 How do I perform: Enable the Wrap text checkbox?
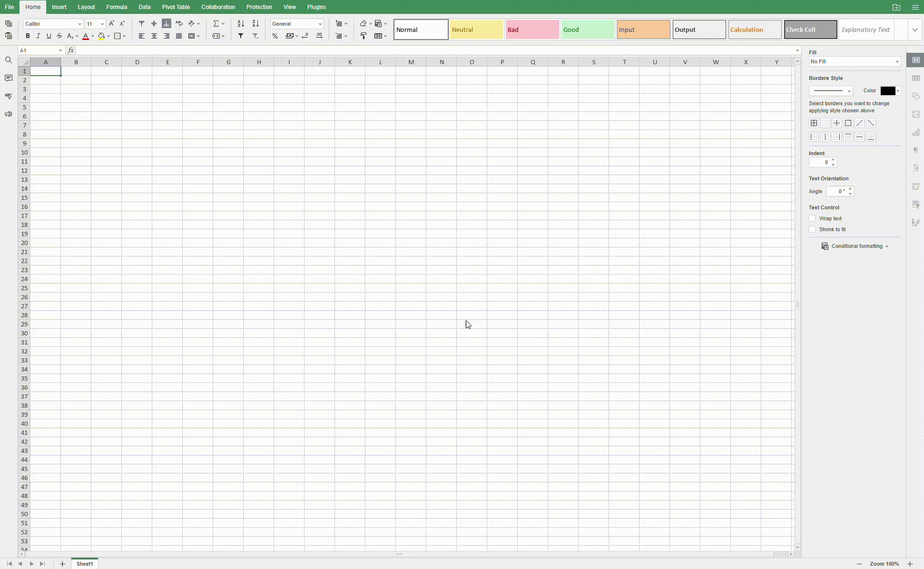pyautogui.click(x=812, y=218)
